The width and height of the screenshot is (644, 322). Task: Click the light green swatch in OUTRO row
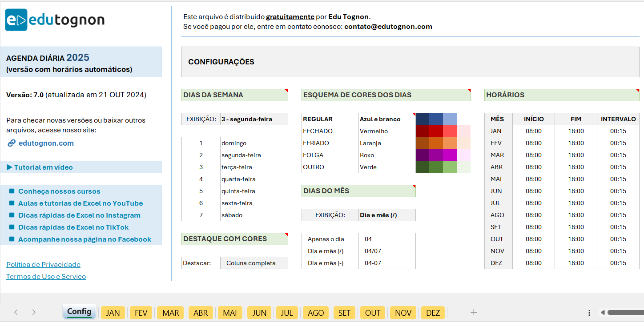click(450, 167)
